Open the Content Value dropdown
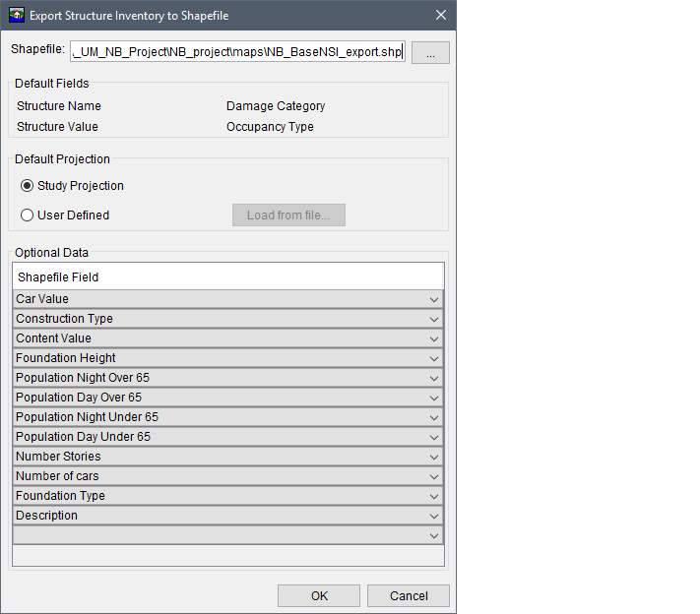 [228, 338]
